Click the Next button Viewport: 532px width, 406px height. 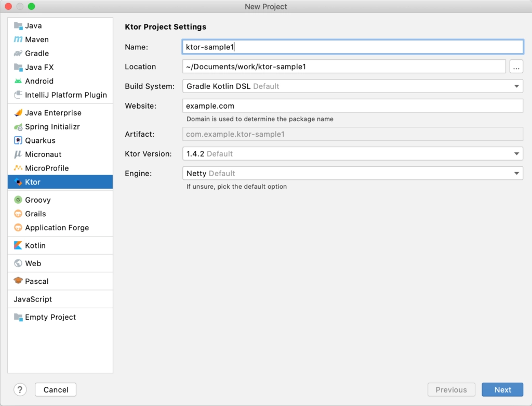502,390
